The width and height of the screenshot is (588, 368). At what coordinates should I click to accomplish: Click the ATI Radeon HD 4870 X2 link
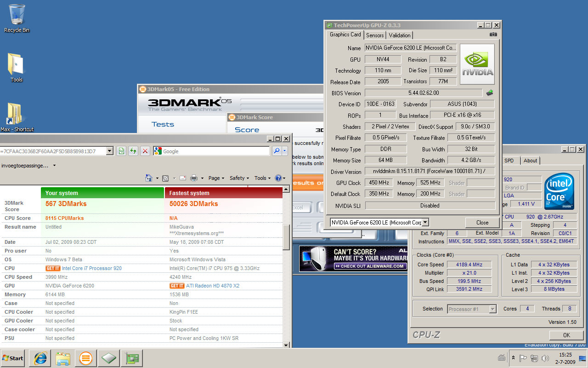(x=213, y=286)
